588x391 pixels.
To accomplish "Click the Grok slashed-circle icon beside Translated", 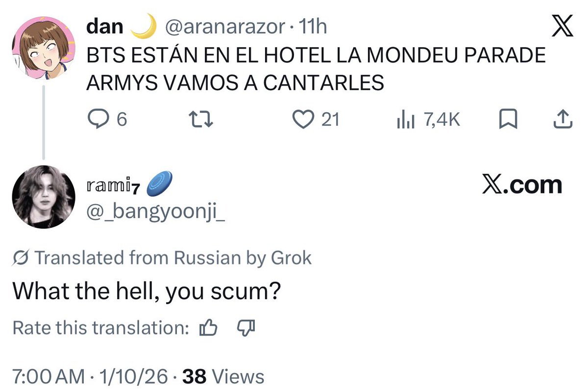I will click(22, 258).
